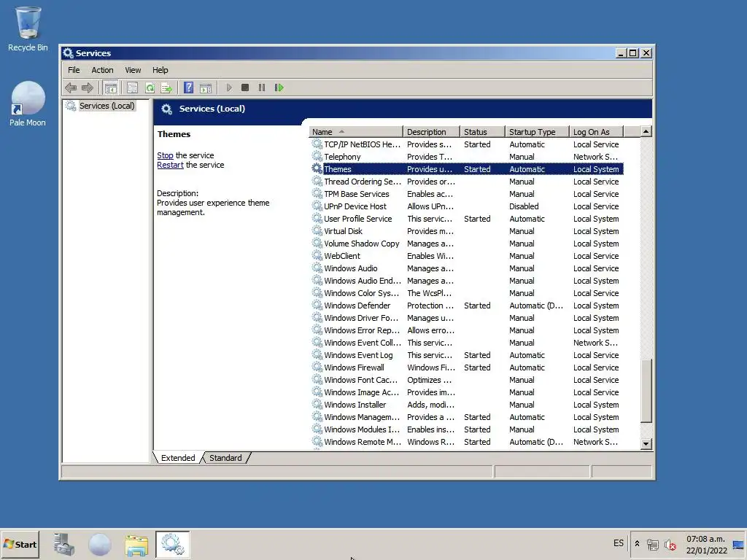Open the Help menu
This screenshot has height=560, width=747.
coord(160,70)
